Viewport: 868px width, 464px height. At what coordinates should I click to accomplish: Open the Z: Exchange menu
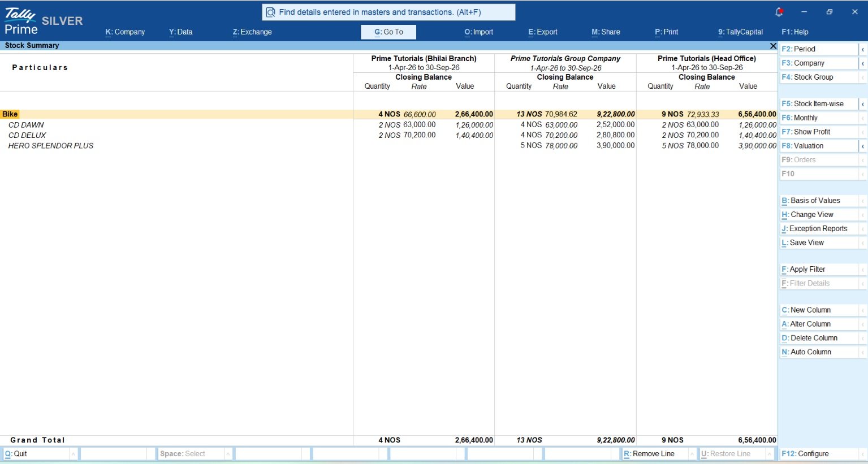click(x=252, y=32)
